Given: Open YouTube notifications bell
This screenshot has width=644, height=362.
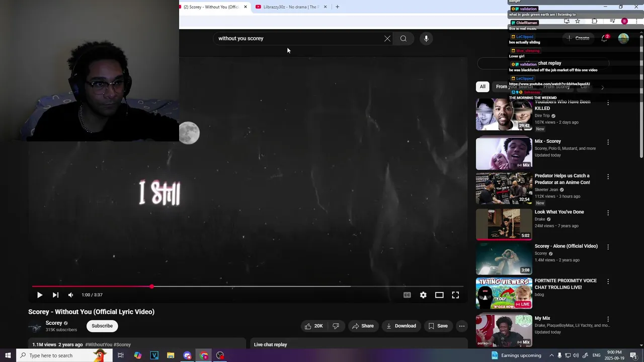Looking at the screenshot, I should pyautogui.click(x=605, y=38).
